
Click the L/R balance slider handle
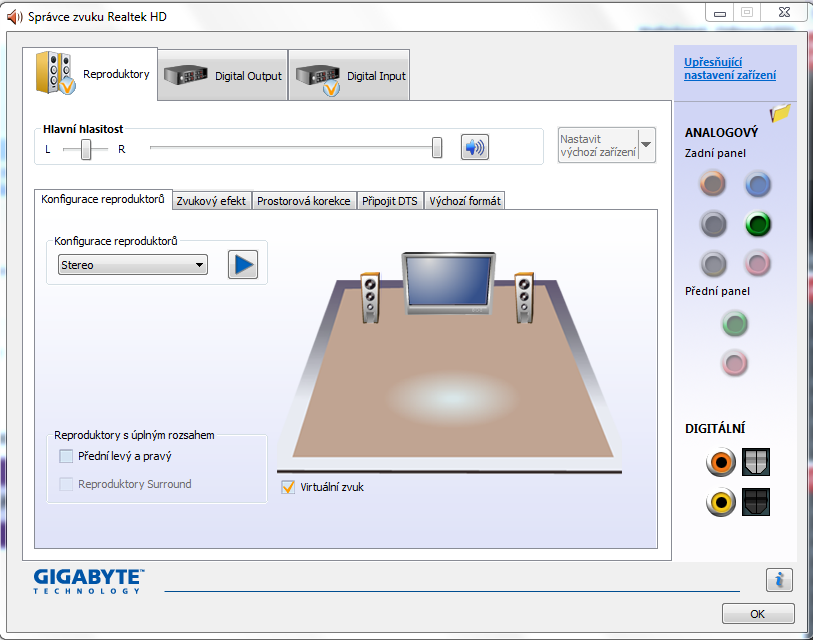pyautogui.click(x=86, y=149)
